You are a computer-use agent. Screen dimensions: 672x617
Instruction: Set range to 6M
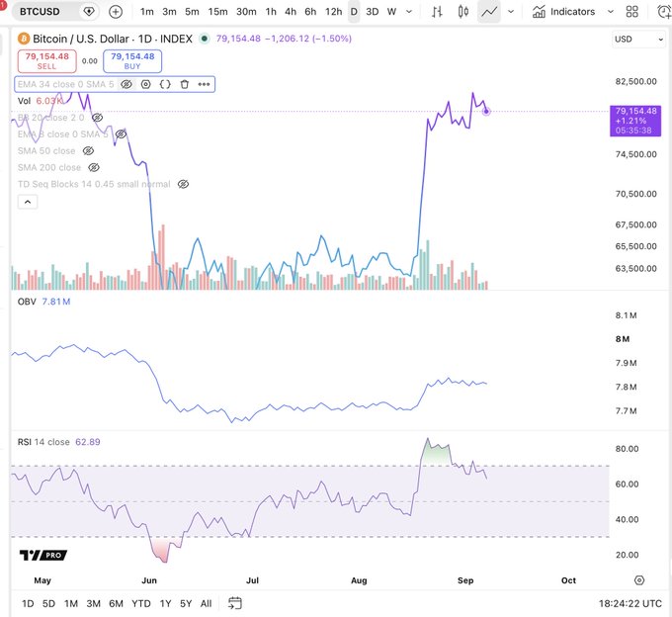pos(117,604)
